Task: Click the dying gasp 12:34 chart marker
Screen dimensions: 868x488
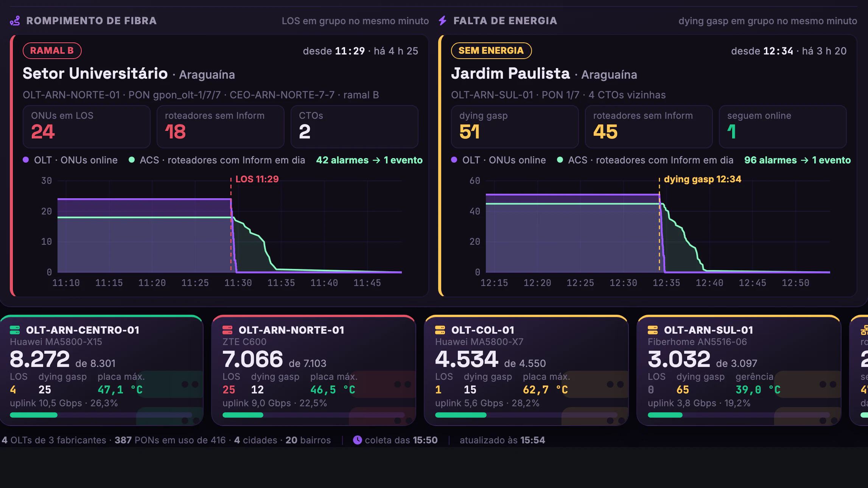Action: pyautogui.click(x=702, y=179)
